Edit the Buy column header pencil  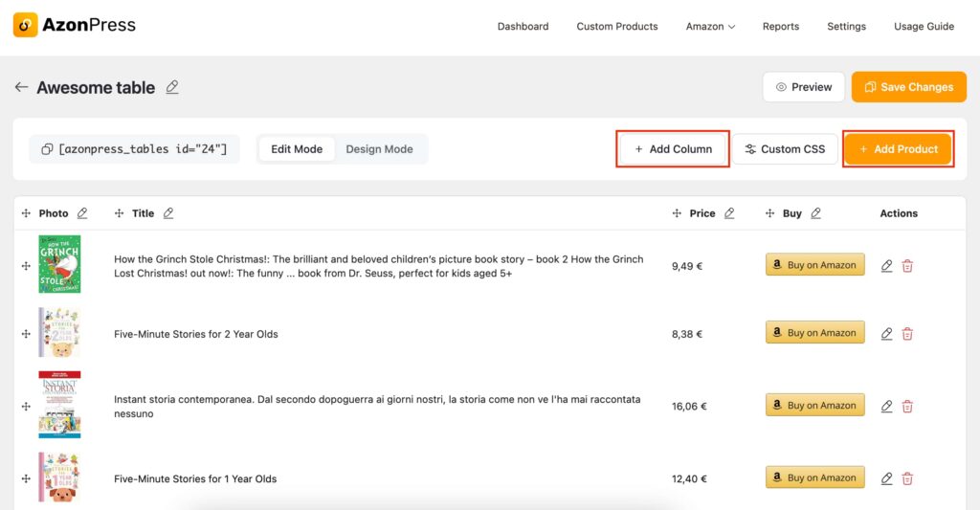coord(815,213)
